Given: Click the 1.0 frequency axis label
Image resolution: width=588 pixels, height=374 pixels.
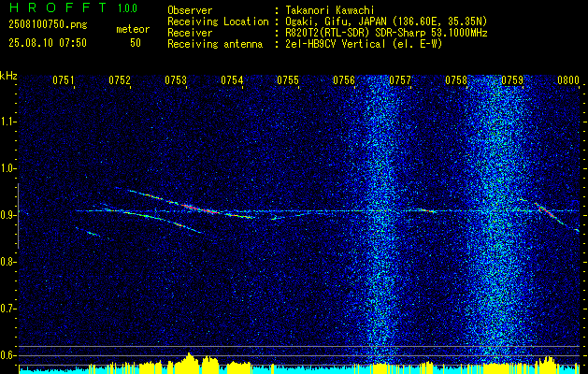Looking at the screenshot, I should click(x=6, y=168).
